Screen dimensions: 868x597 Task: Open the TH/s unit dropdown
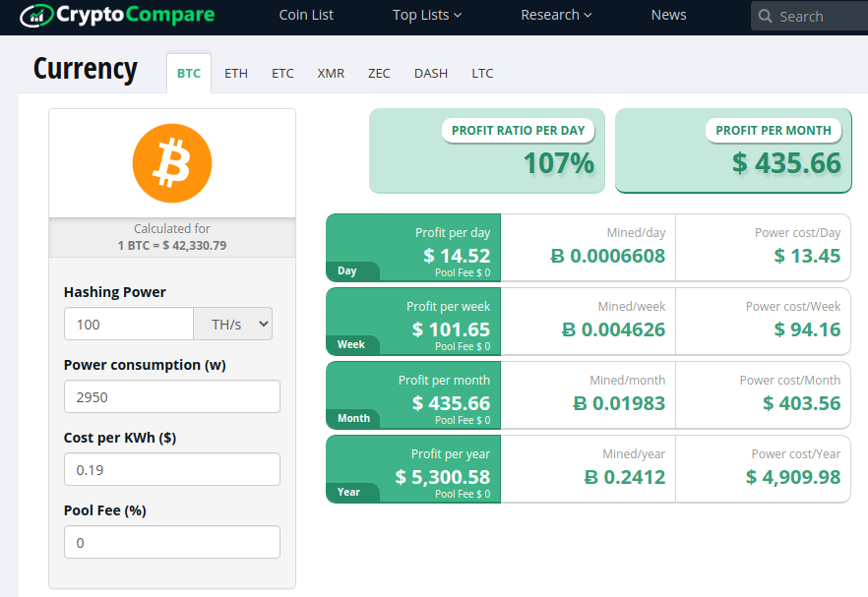(x=233, y=324)
